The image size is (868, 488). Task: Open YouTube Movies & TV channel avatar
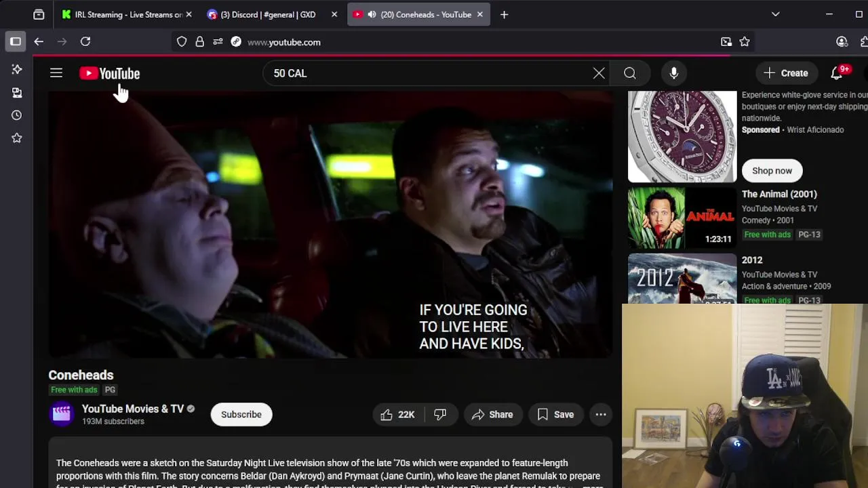pyautogui.click(x=62, y=414)
